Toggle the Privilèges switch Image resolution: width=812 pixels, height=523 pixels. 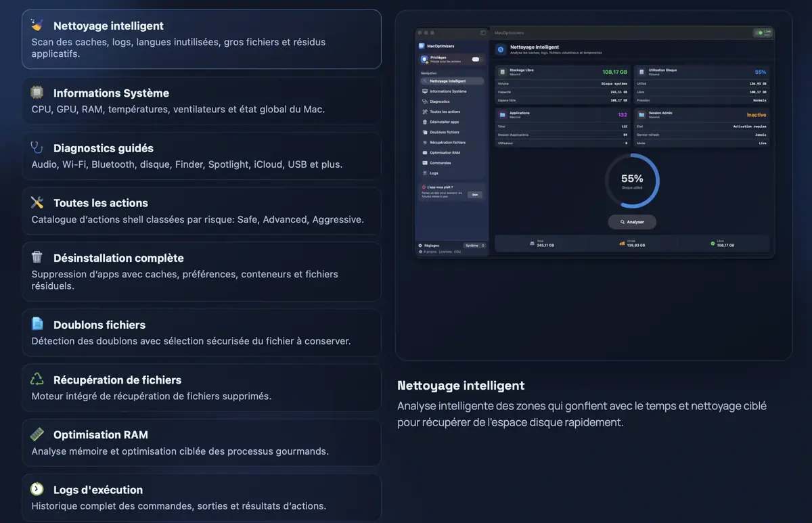point(476,60)
